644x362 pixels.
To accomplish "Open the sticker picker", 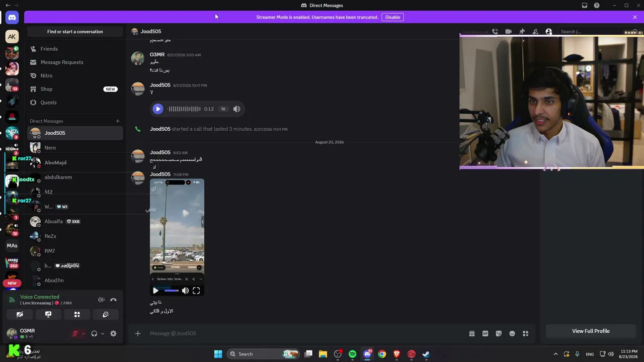I will tap(499, 333).
